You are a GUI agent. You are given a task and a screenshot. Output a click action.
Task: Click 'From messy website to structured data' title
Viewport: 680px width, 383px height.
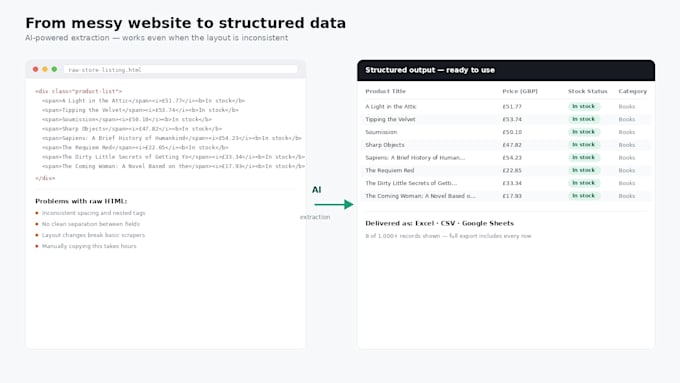pyautogui.click(x=186, y=23)
